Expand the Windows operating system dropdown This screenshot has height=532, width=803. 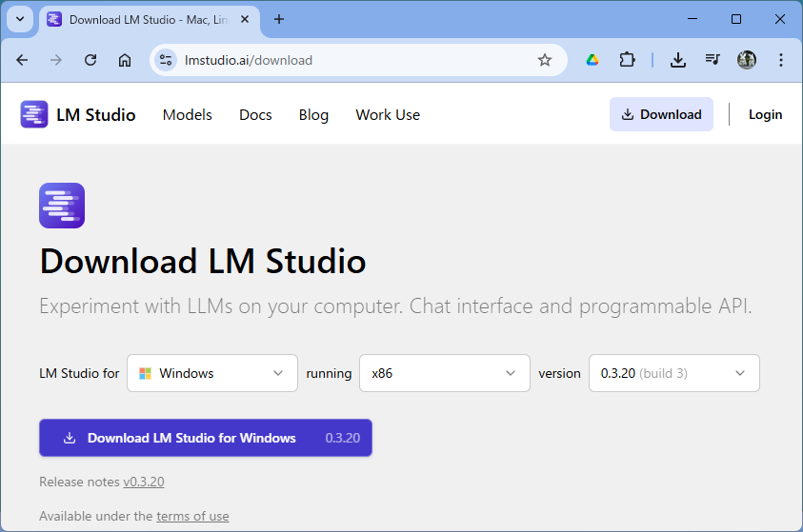click(212, 373)
